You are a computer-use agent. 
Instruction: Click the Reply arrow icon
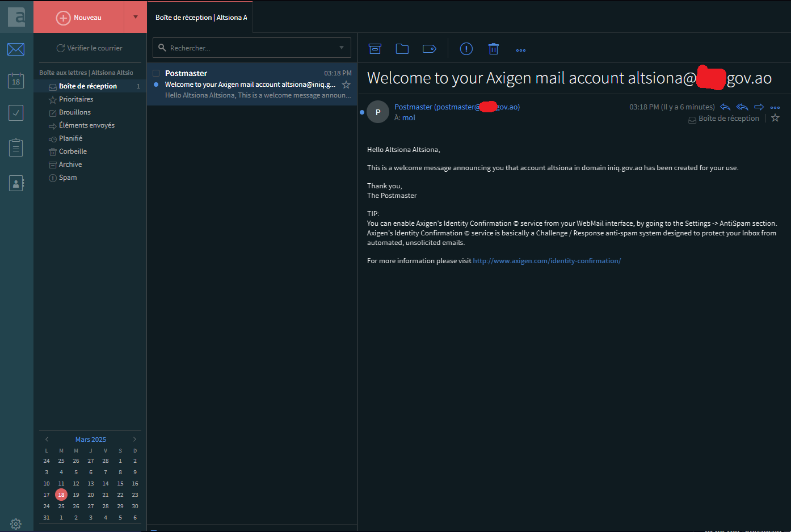(725, 107)
